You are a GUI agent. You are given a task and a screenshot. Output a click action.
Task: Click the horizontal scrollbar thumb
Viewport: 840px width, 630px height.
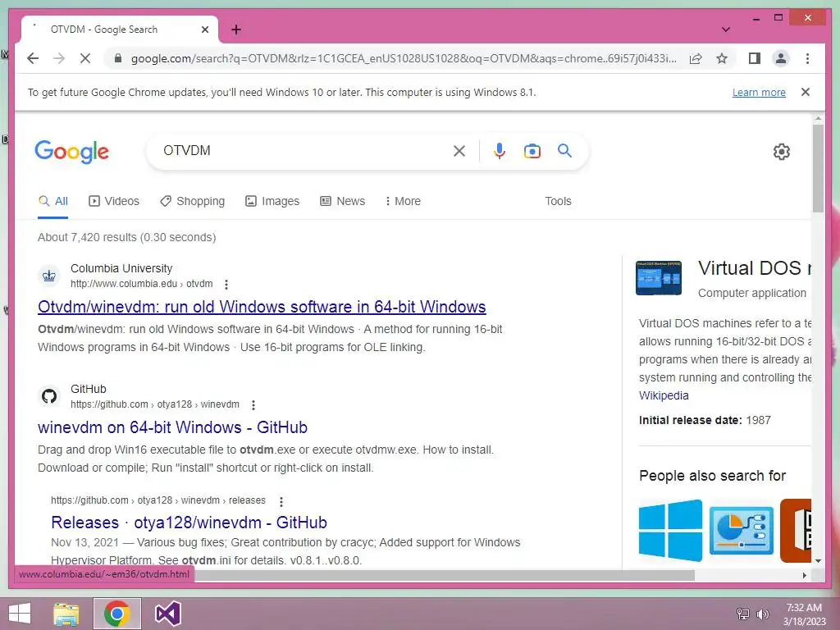445,575
